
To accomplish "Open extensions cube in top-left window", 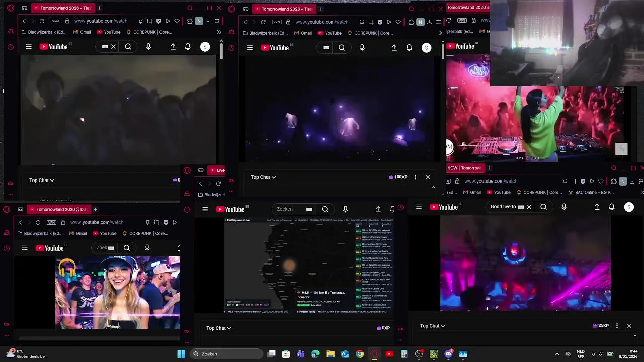I will (190, 21).
